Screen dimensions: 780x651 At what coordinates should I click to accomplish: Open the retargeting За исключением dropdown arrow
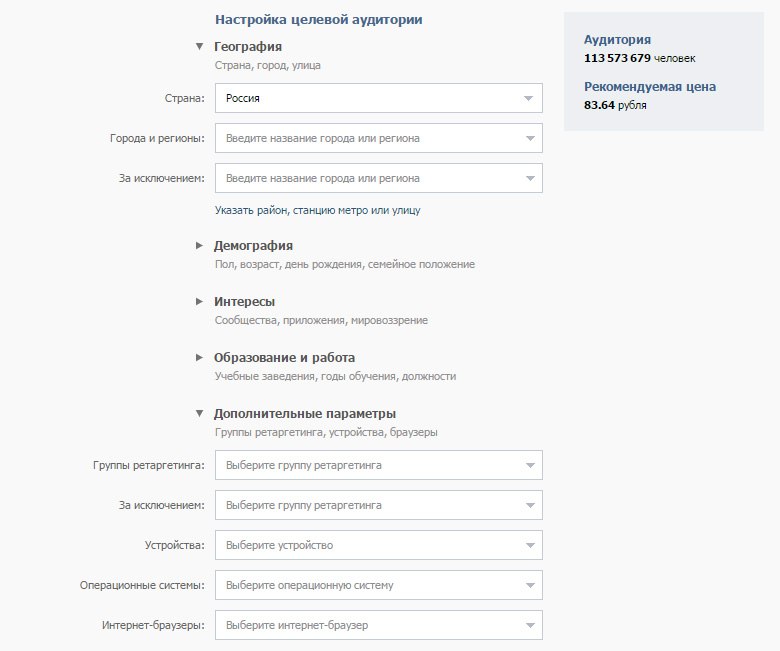point(528,505)
